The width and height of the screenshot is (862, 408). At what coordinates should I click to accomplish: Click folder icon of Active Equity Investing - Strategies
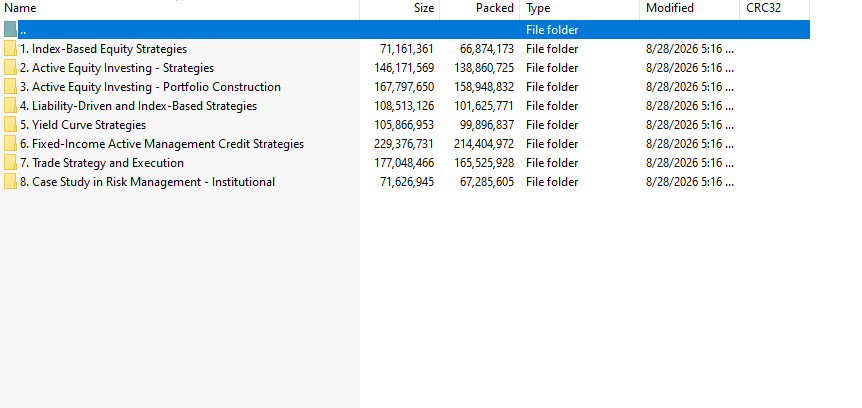[10, 68]
